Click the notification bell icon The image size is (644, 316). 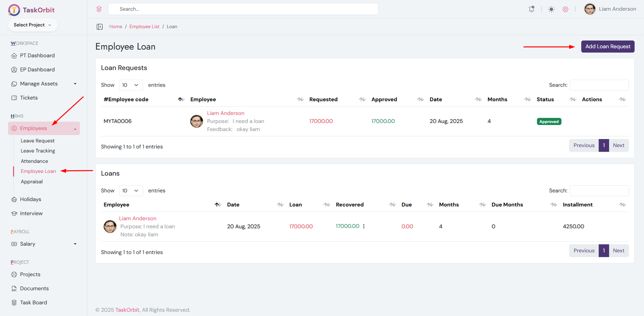(x=531, y=9)
